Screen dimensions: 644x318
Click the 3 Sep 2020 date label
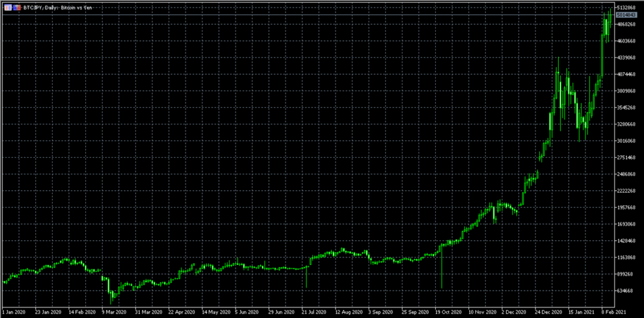tap(380, 313)
